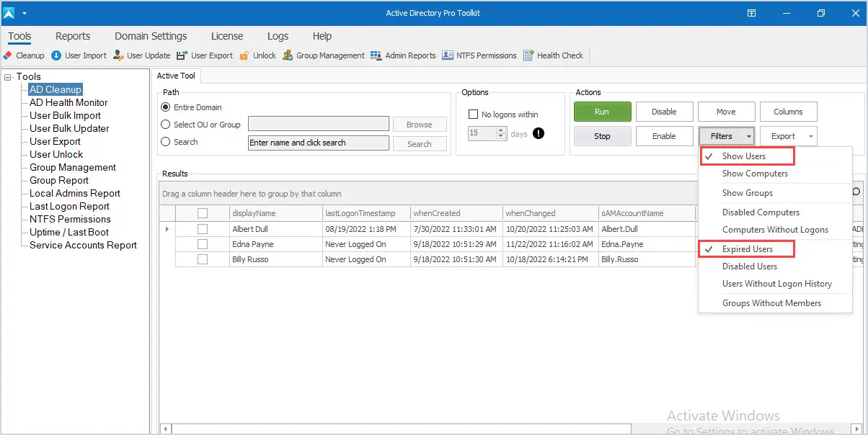The height and width of the screenshot is (435, 868).
Task: Click the Search button beside the name field
Action: click(x=420, y=144)
